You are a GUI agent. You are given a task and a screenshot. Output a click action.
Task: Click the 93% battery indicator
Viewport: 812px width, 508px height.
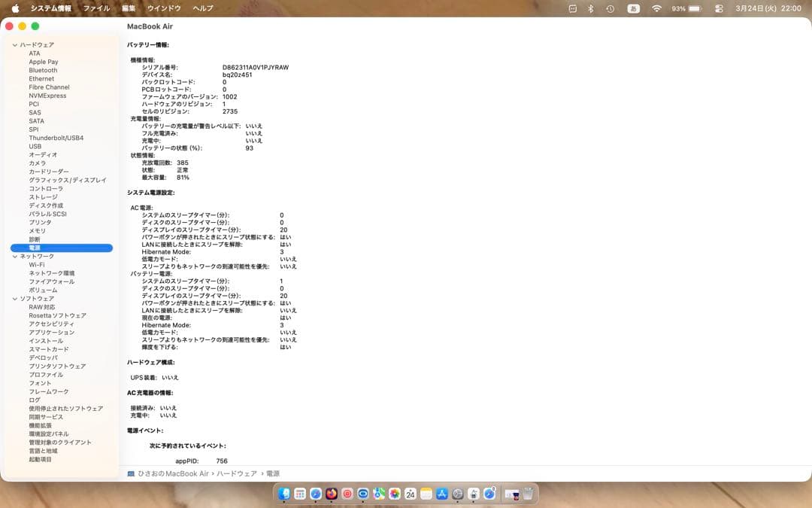coord(686,9)
